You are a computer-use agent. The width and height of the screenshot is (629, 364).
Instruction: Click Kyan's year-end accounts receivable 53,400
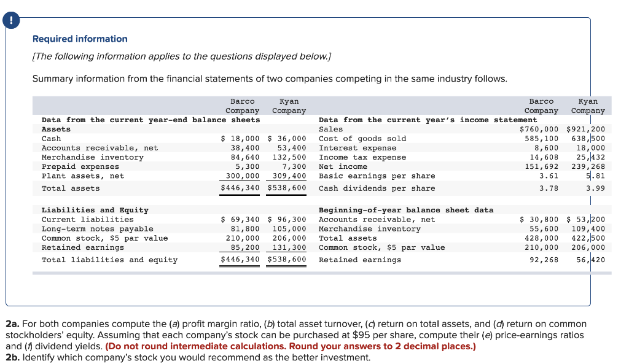tap(292, 148)
